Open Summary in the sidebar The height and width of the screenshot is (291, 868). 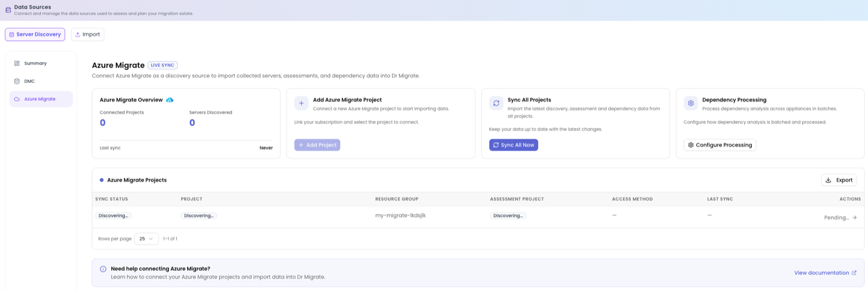click(x=41, y=63)
